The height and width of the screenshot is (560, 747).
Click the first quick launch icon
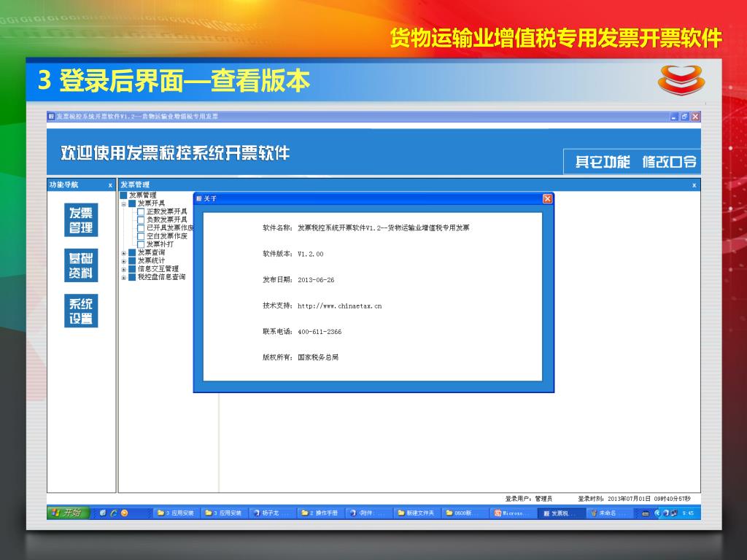coord(102,513)
